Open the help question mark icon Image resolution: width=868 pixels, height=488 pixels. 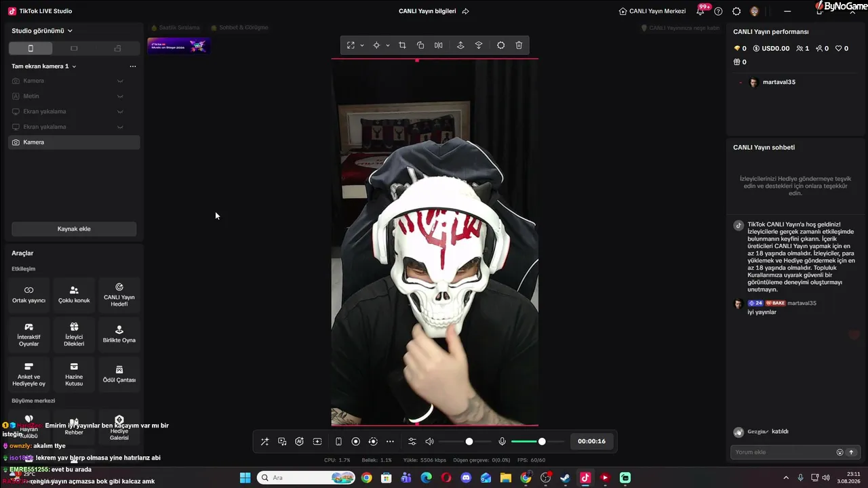(x=718, y=11)
